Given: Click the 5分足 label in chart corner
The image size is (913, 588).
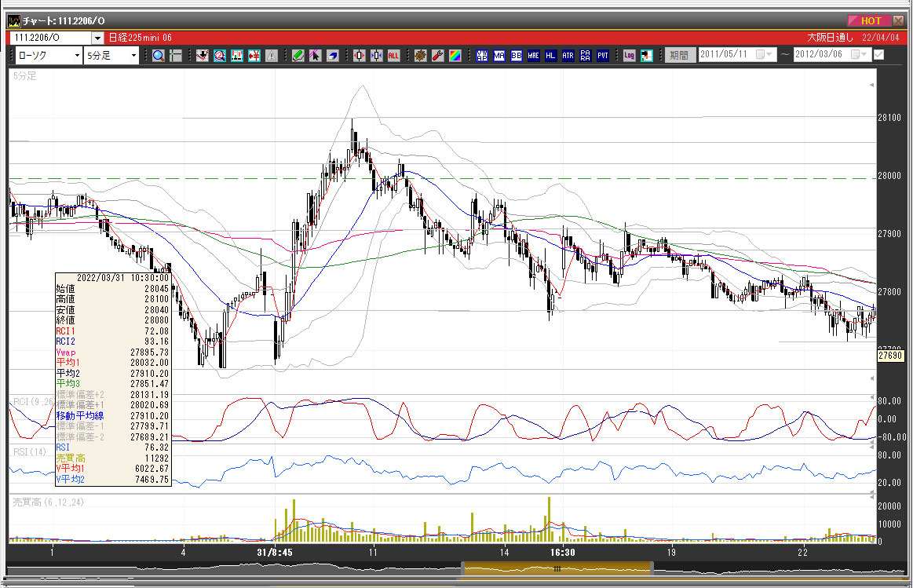Looking at the screenshot, I should tap(24, 75).
